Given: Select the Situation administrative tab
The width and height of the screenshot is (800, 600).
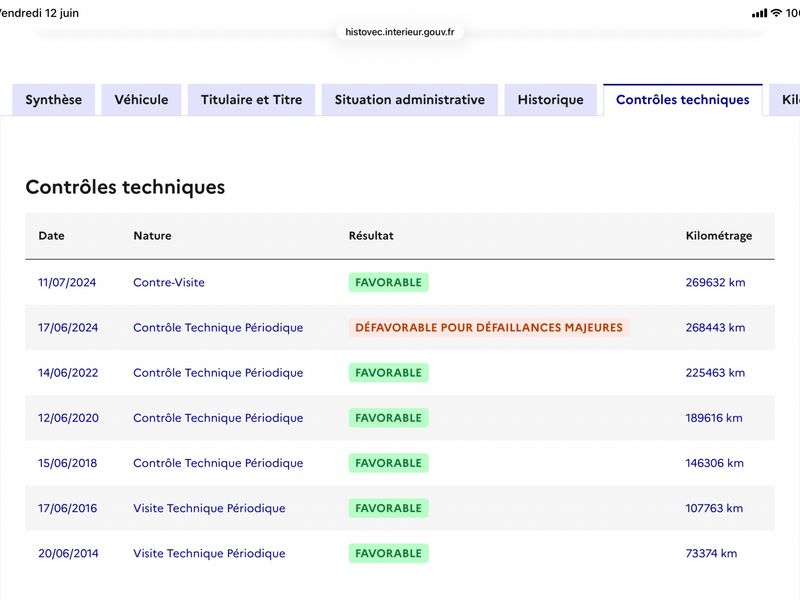Looking at the screenshot, I should pos(410,99).
